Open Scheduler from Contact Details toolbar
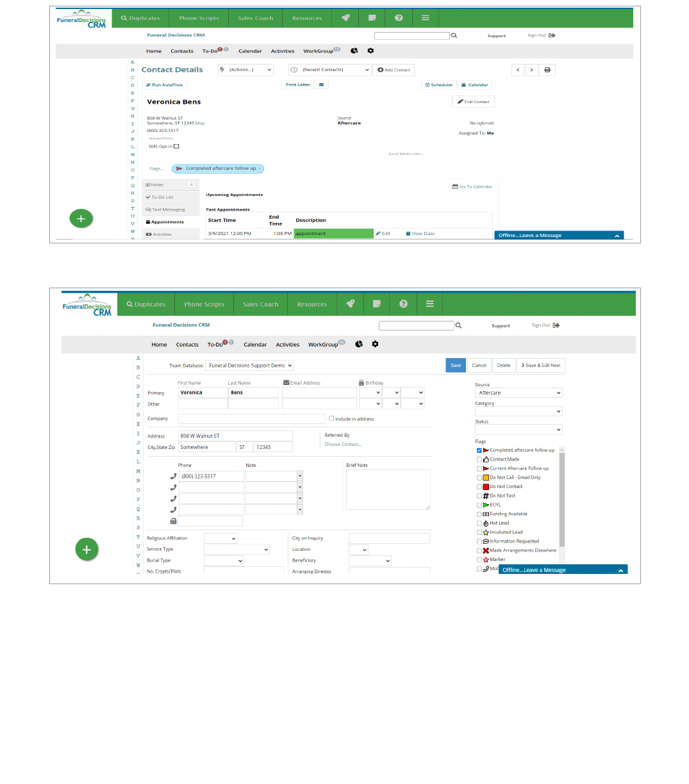 439,85
